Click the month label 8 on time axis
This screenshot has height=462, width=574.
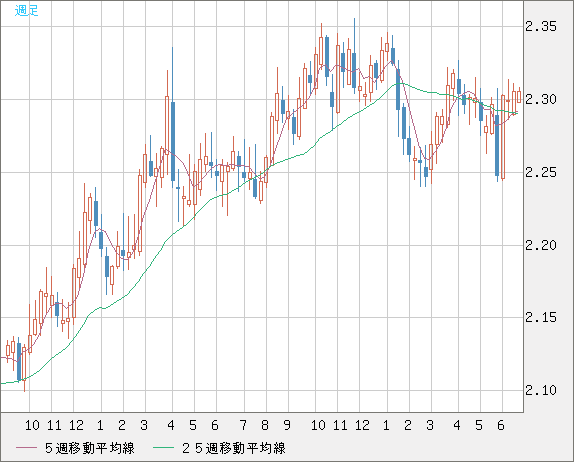[265, 425]
